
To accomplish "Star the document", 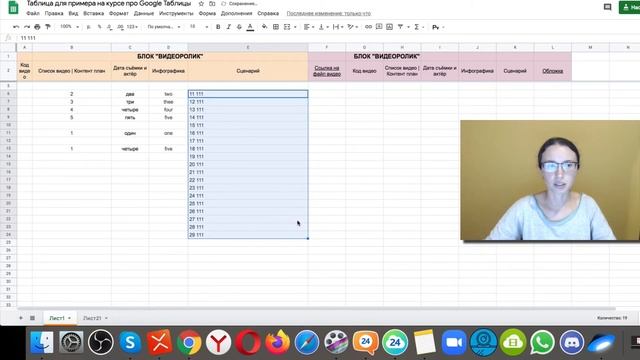I will (x=201, y=4).
